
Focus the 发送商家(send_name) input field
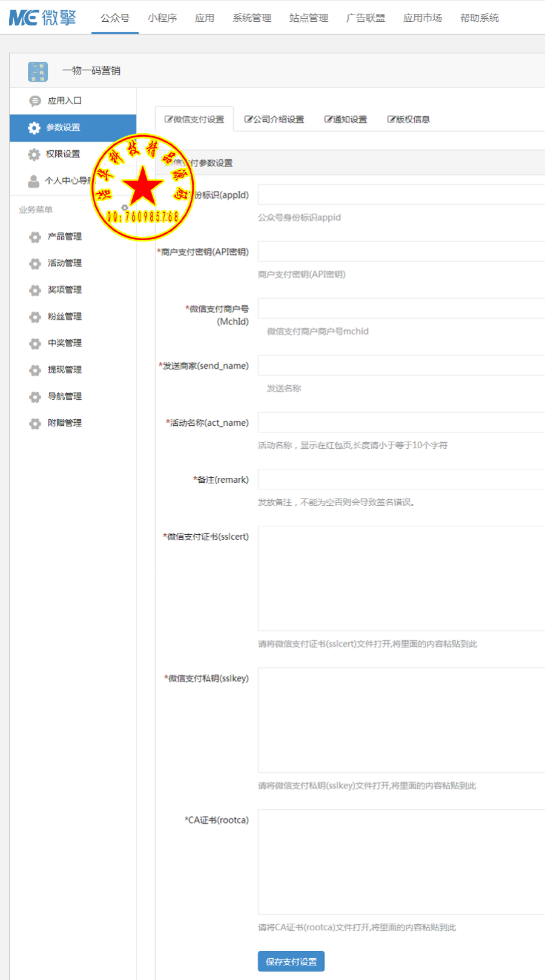[x=401, y=365]
